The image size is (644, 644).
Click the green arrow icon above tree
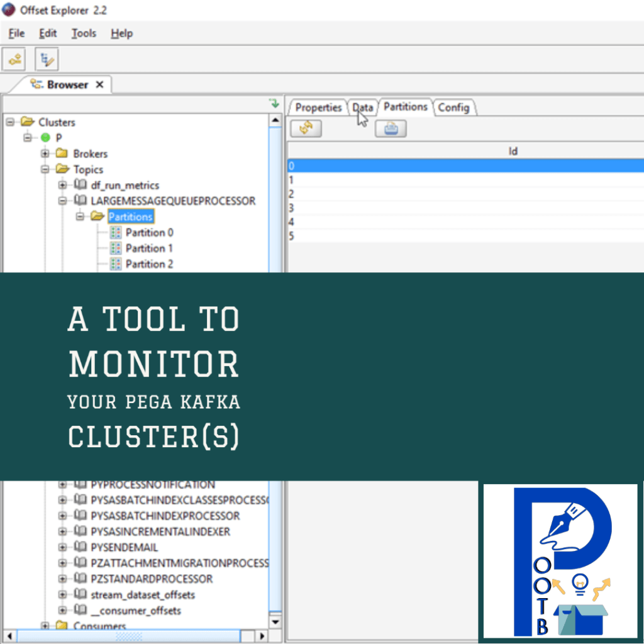(274, 103)
